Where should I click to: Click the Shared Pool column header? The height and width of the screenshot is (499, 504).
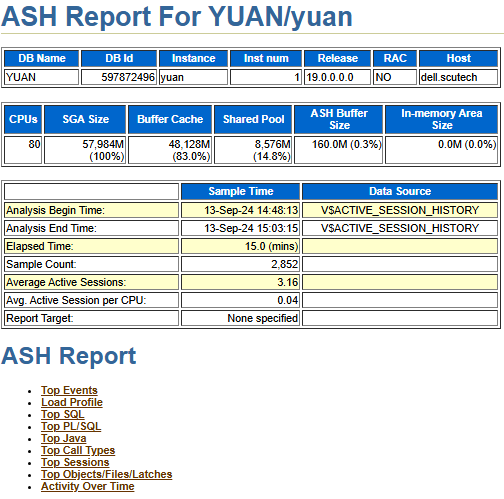253,119
